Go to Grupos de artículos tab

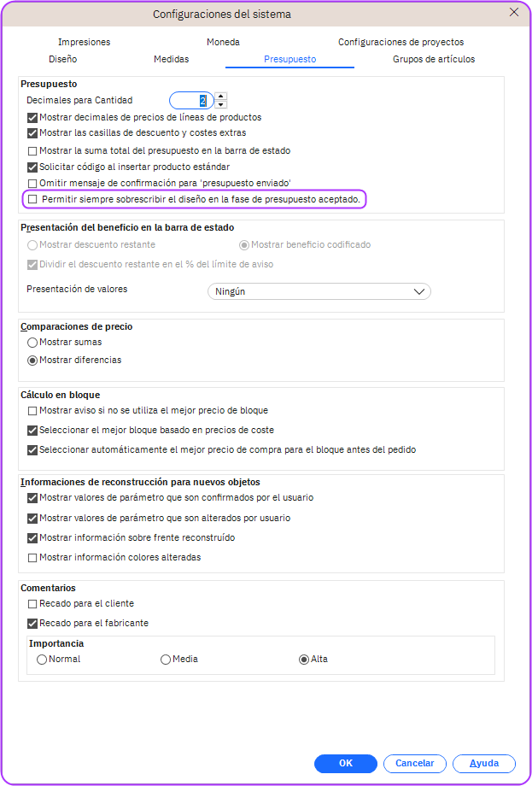(434, 59)
